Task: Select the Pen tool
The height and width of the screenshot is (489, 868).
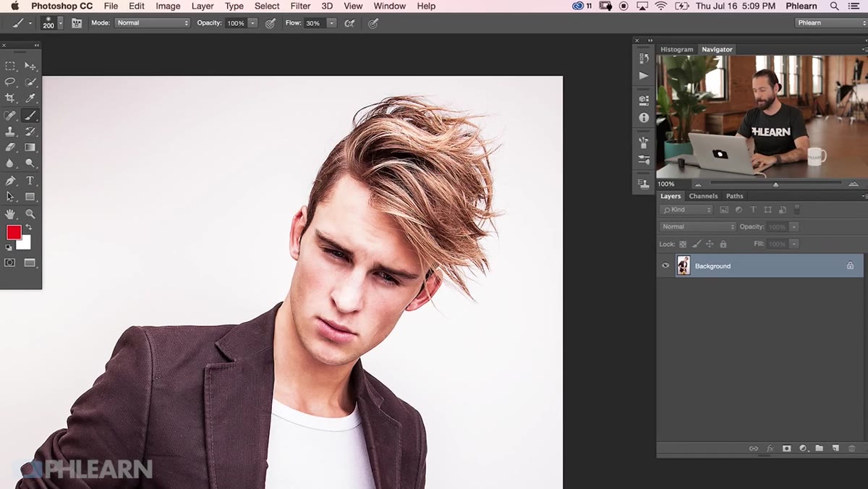Action: 10,180
